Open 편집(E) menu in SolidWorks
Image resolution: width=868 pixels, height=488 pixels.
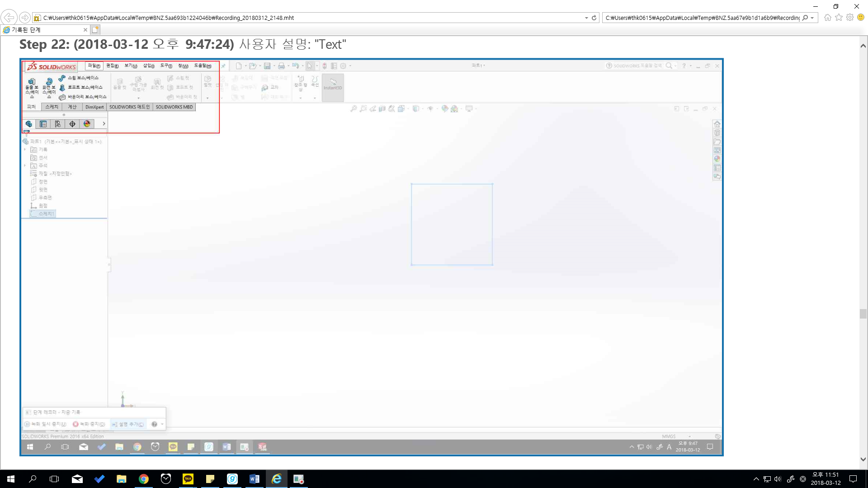pos(112,66)
